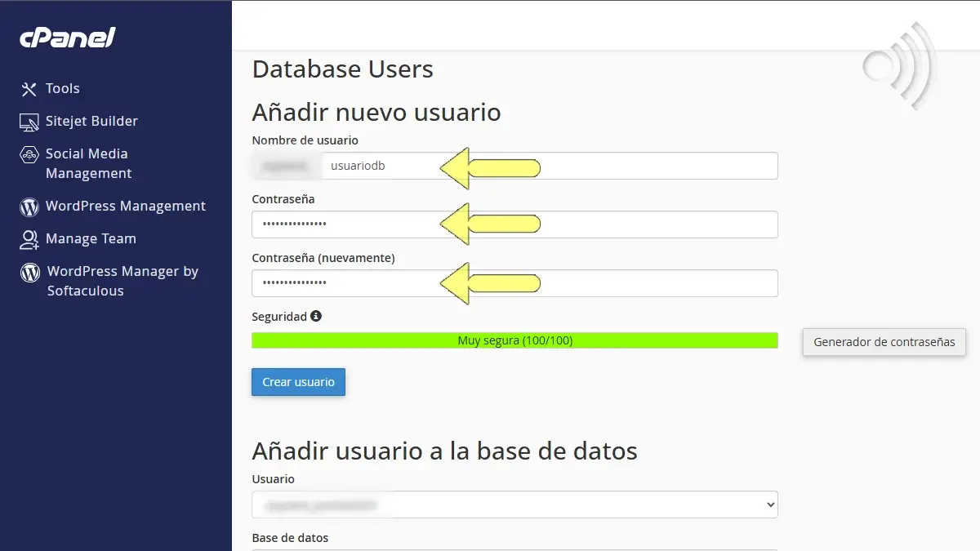Click Generador de contraseñas
980x551 pixels.
coord(884,342)
